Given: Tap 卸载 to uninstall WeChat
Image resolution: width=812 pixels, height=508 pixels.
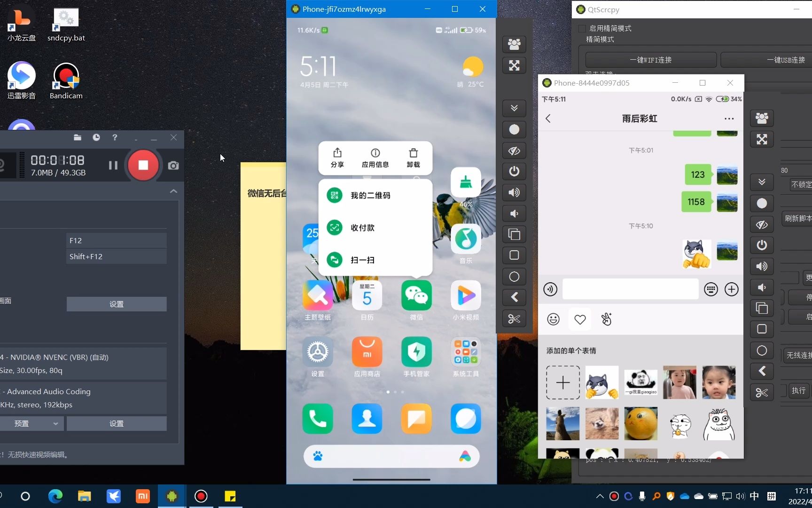Looking at the screenshot, I should point(414,158).
